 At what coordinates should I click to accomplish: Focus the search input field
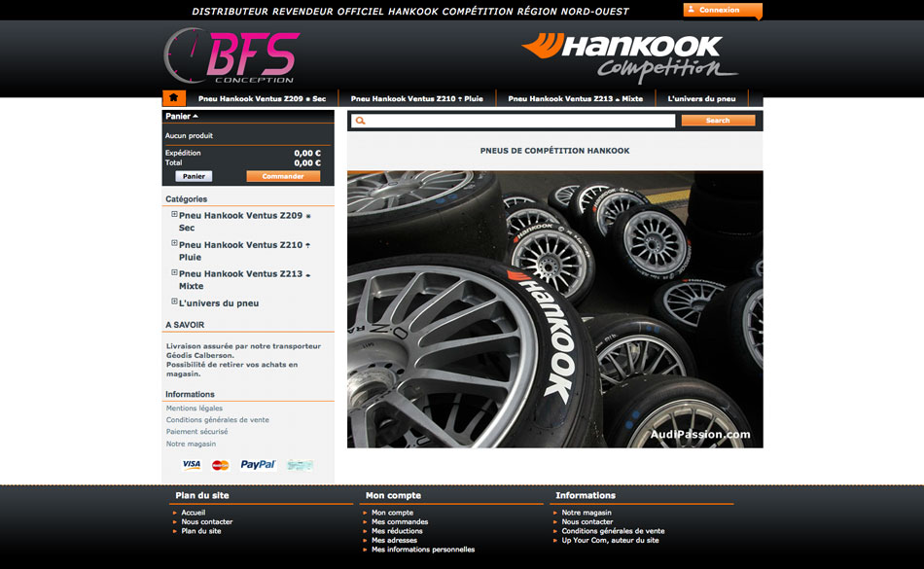[513, 121]
